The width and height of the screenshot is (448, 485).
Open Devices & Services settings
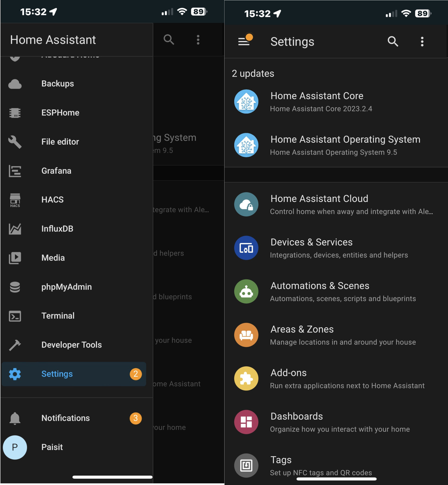click(336, 248)
